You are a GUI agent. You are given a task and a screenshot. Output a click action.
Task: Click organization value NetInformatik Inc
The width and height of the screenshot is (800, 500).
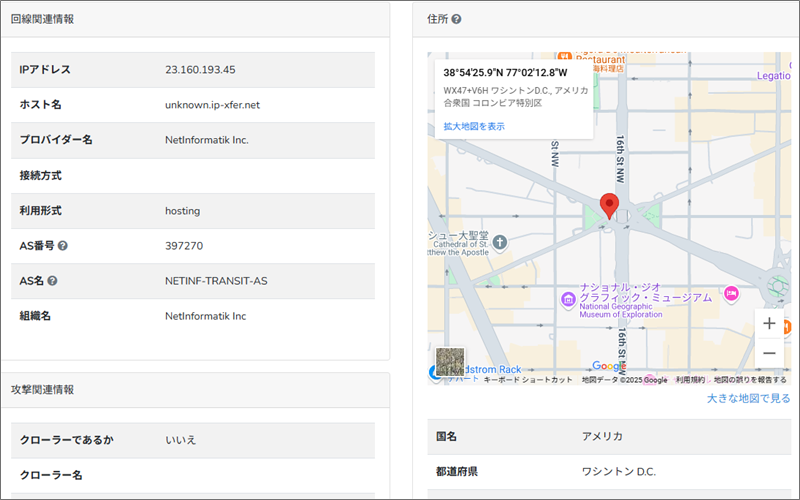coord(205,316)
